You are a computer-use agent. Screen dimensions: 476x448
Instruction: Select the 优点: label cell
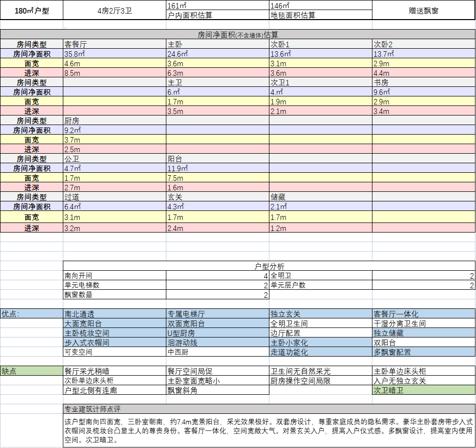tap(32, 313)
